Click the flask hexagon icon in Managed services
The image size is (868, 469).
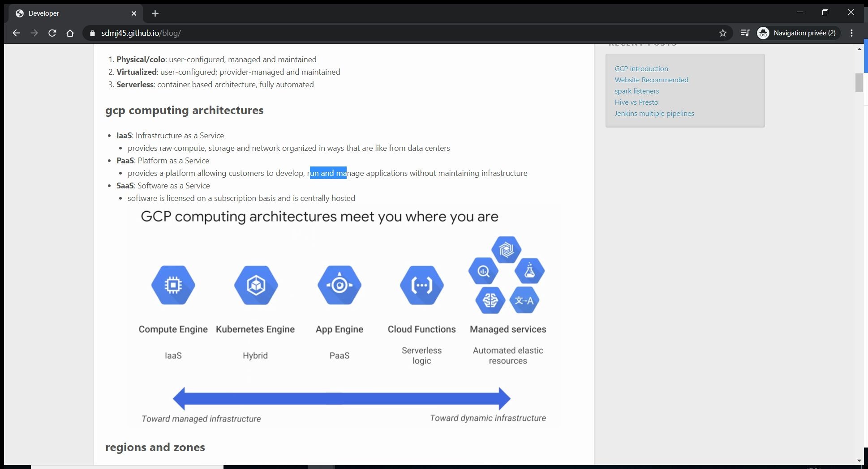click(529, 271)
